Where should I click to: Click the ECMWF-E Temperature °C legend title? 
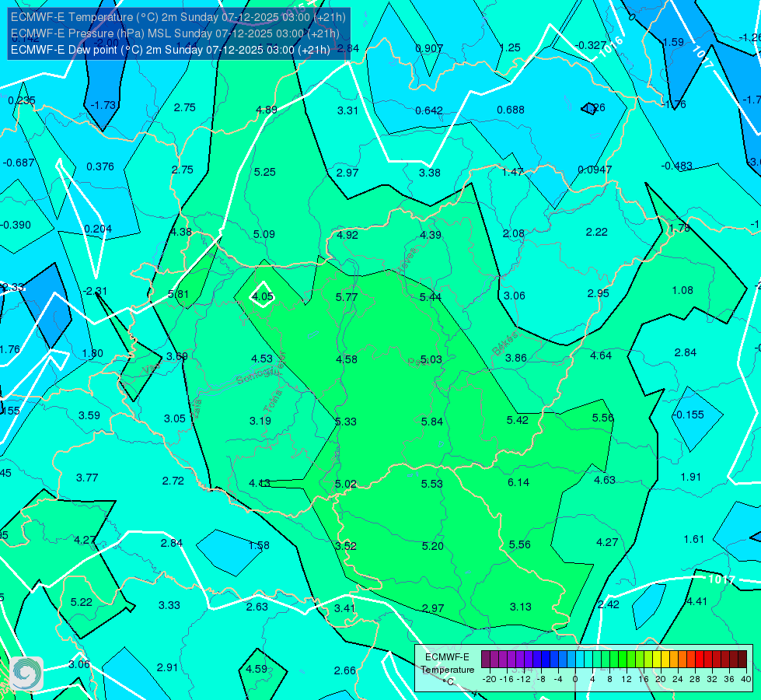click(448, 670)
